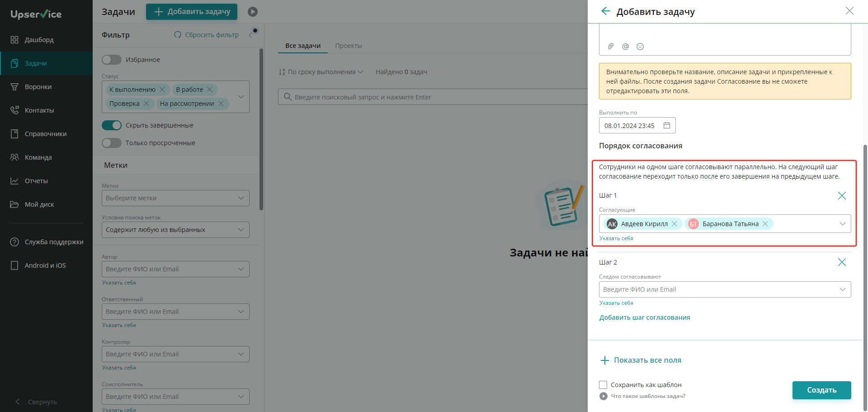Viewport: 868px width, 412px height.
Task: Click Указать себя under Автор
Action: coord(119,283)
